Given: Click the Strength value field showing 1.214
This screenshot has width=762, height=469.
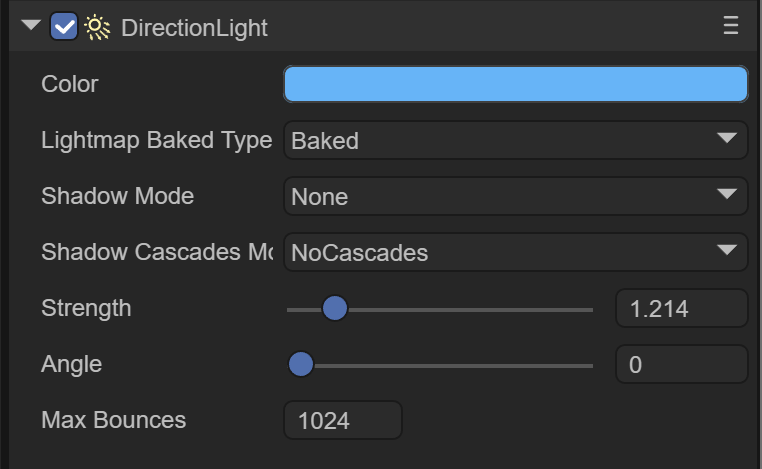Looking at the screenshot, I should 681,309.
